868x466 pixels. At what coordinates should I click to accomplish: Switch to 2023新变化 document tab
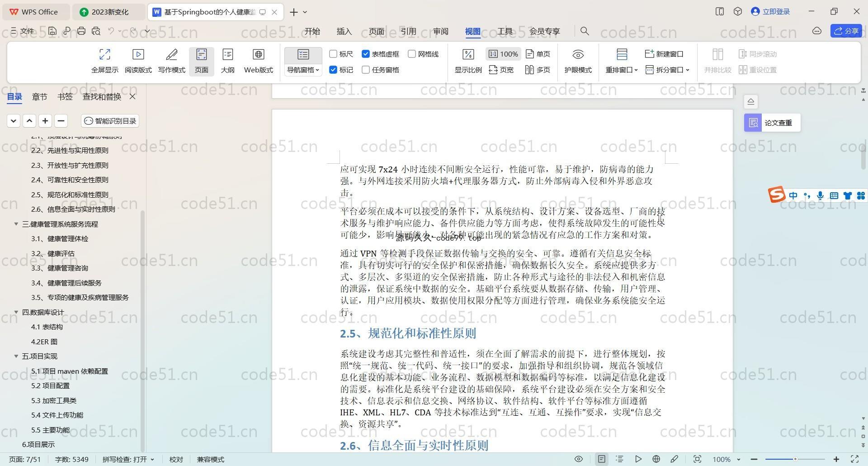tap(109, 12)
